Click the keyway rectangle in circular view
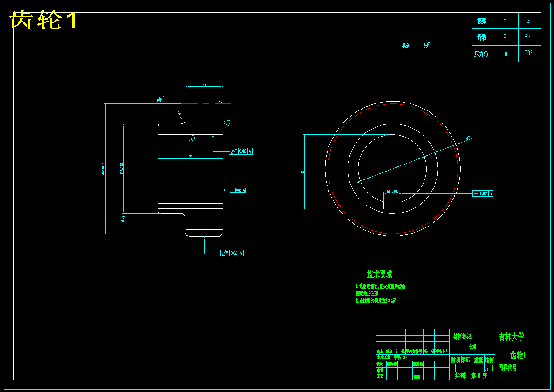This screenshot has width=554, height=392. 393,201
